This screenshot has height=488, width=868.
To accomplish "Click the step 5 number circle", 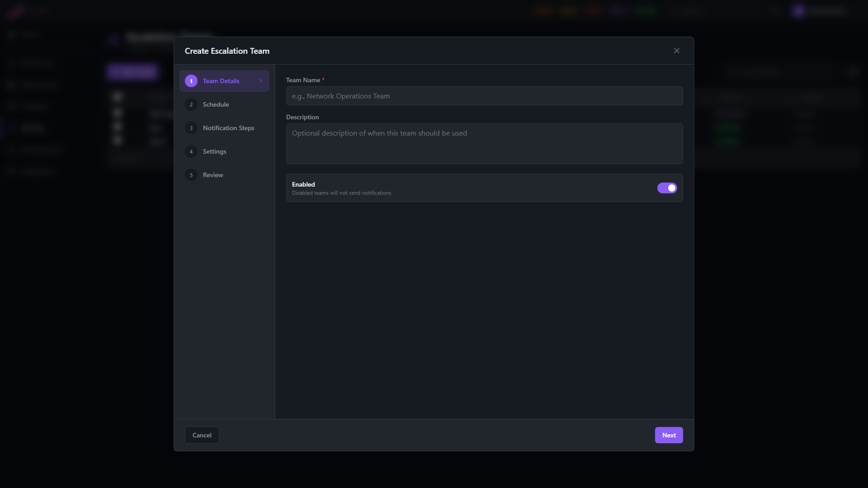I will coord(191,175).
